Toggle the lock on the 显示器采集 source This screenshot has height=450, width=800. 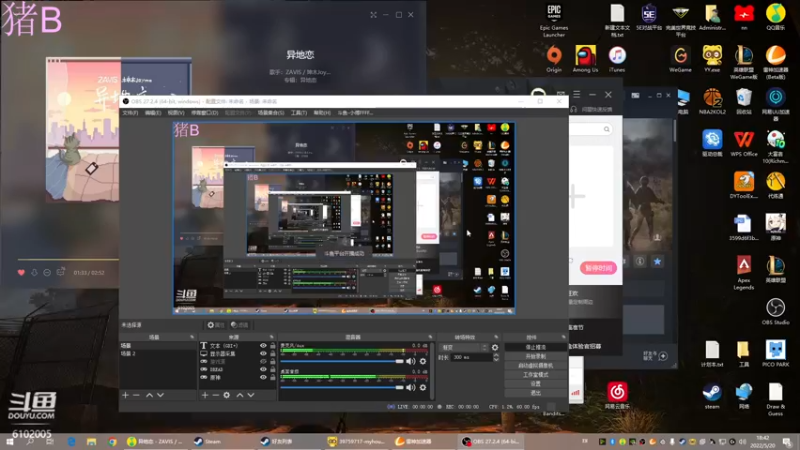(x=273, y=354)
